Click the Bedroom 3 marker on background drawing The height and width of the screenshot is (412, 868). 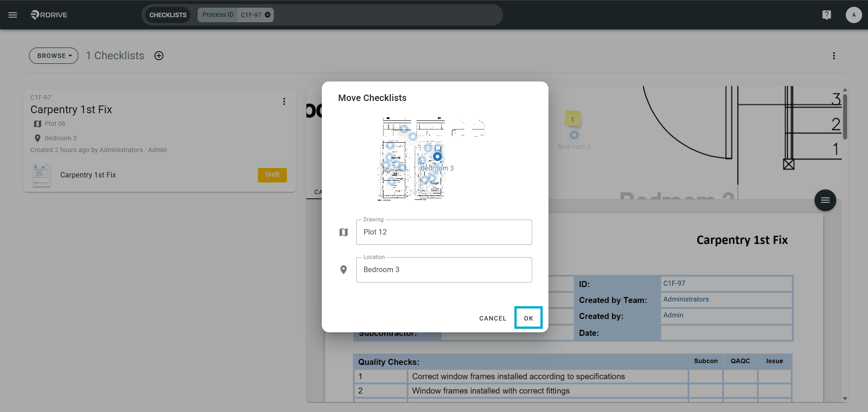574,135
